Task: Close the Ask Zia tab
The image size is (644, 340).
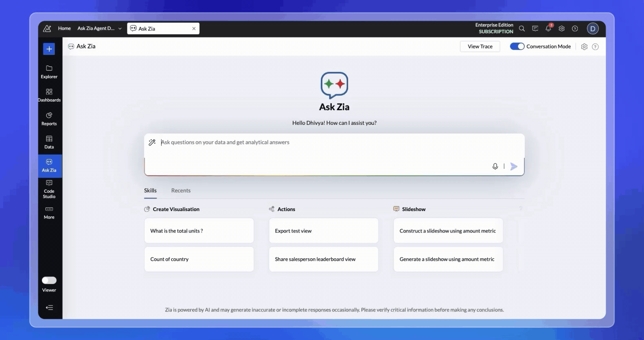Action: [194, 28]
